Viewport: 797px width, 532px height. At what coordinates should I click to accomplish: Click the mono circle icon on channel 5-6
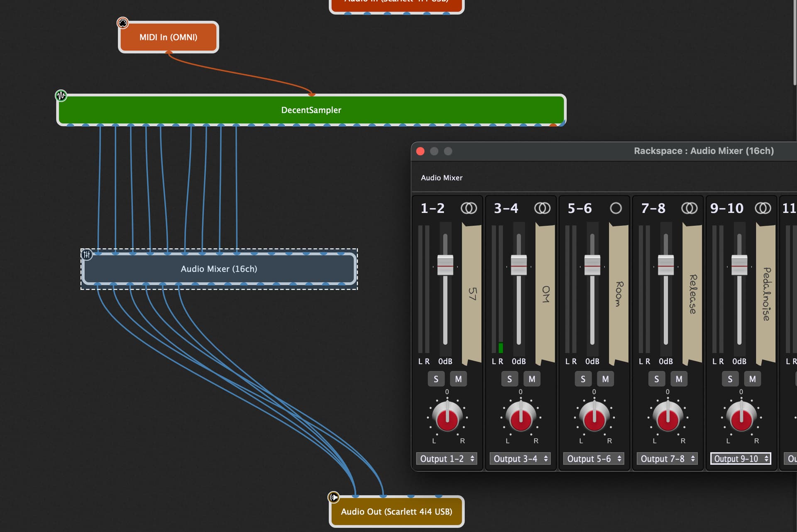point(616,208)
